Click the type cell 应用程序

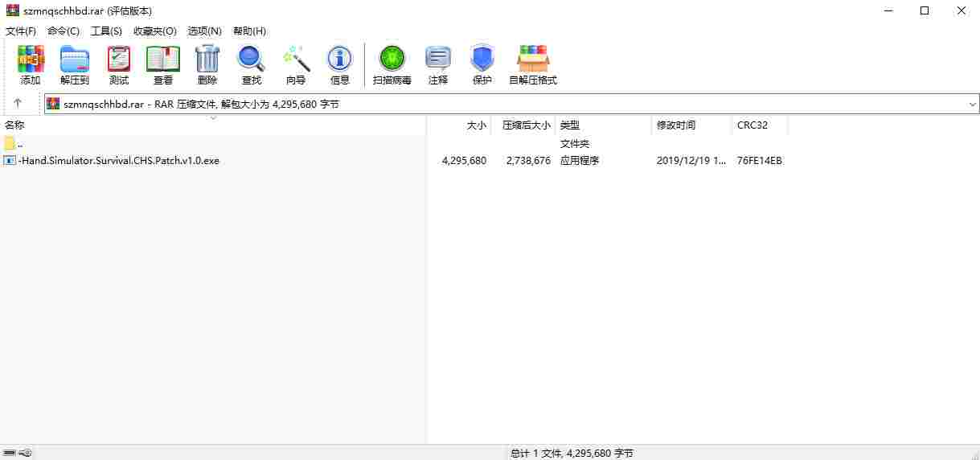[580, 160]
